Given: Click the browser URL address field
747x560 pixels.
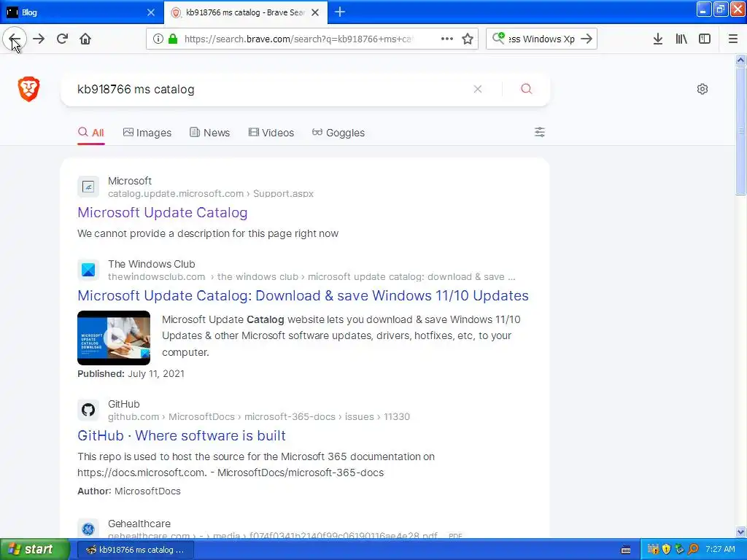Looking at the screenshot, I should click(x=298, y=39).
